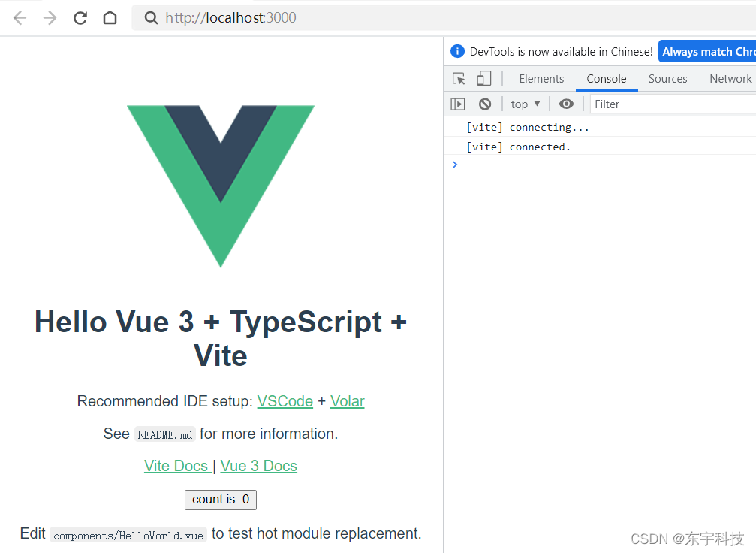Click the Always match Chrome language button
The height and width of the screenshot is (553, 756).
click(x=707, y=51)
